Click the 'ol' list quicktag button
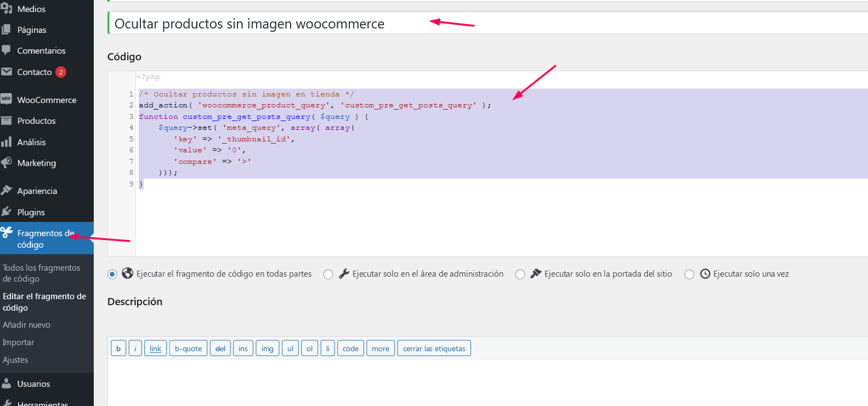This screenshot has width=868, height=406. pyautogui.click(x=310, y=348)
